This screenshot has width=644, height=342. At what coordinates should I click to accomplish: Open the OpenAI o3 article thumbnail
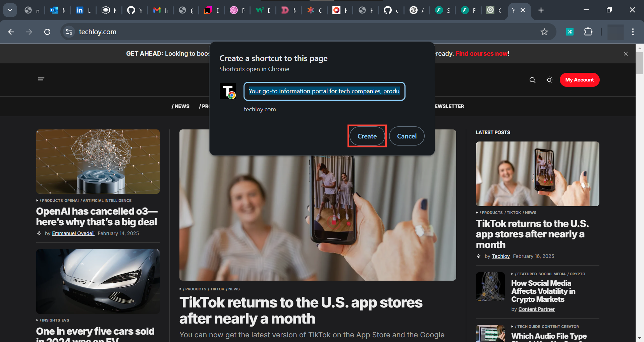tap(98, 162)
